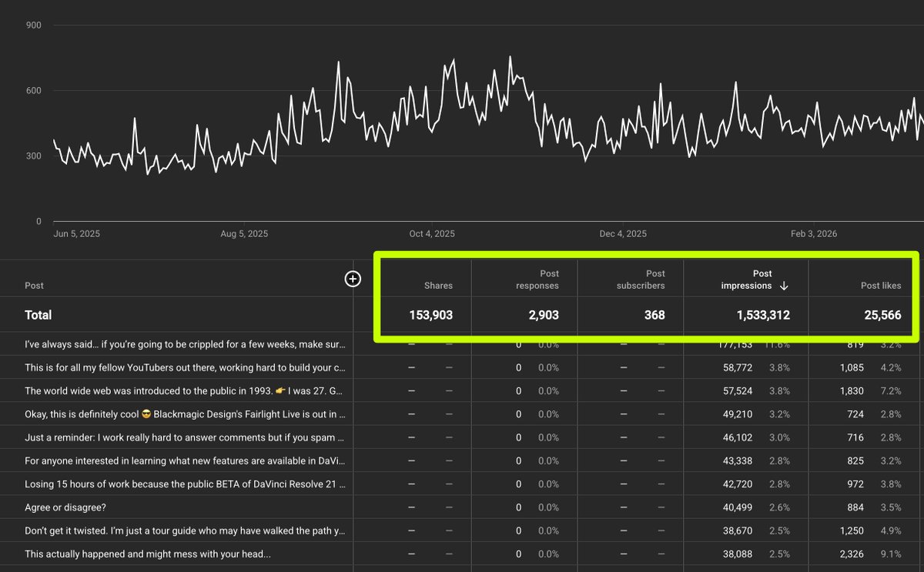Open post 'Losing 15 hours of work'
The width and height of the screenshot is (924, 572).
point(185,484)
